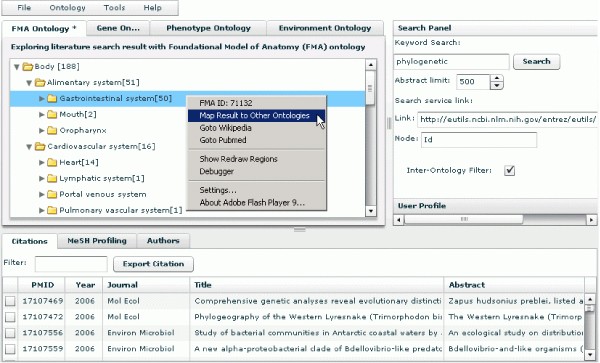Click the citations Filter input field

tap(71, 264)
